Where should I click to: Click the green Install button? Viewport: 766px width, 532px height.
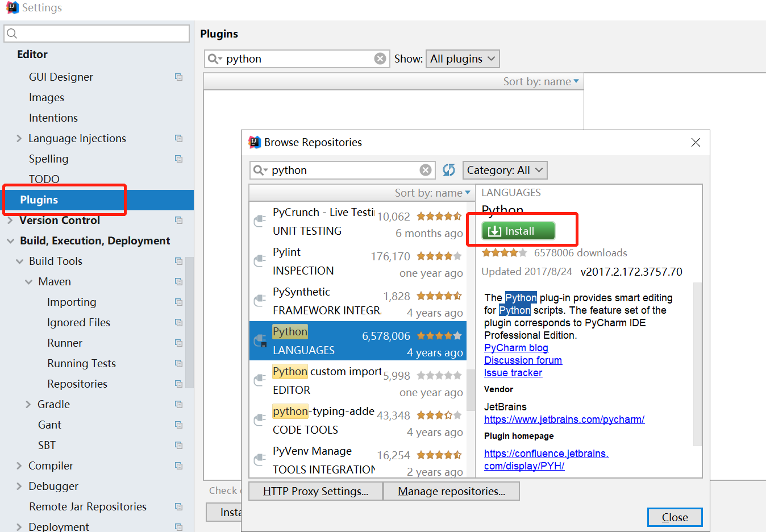[518, 231]
